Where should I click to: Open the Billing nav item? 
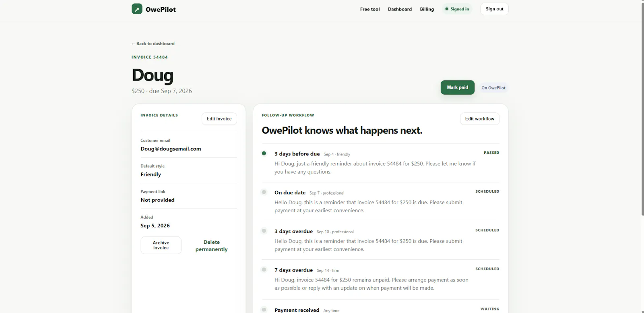[427, 9]
